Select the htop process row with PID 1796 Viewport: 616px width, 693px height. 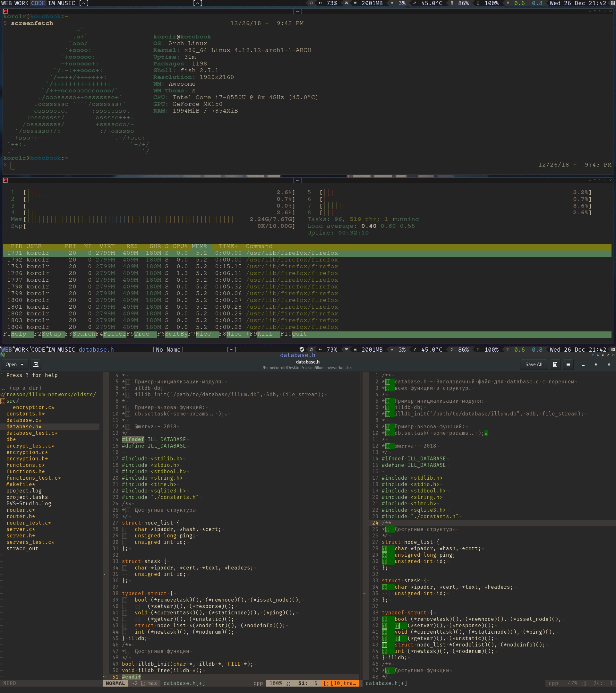307,273
